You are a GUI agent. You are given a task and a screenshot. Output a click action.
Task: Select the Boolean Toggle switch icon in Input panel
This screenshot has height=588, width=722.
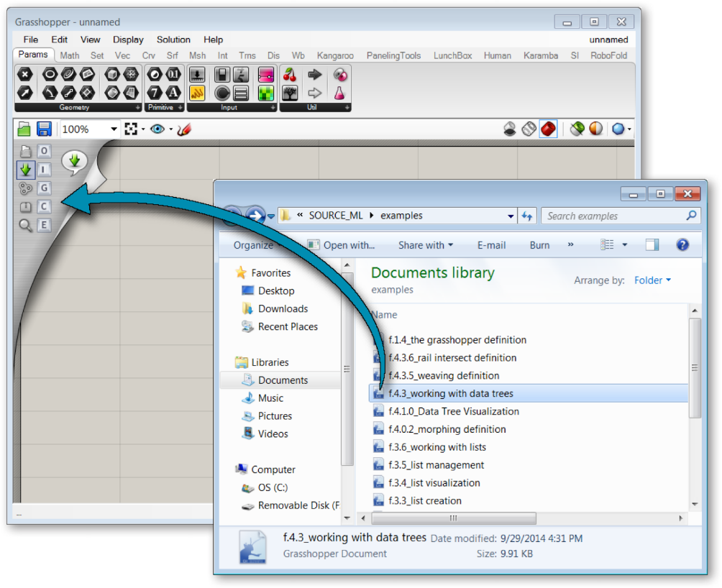222,74
